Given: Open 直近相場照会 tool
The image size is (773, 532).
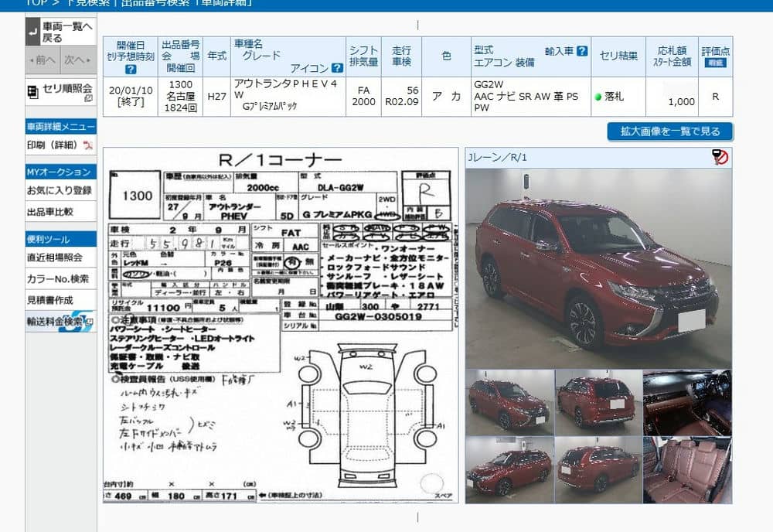Looking at the screenshot, I should (55, 257).
